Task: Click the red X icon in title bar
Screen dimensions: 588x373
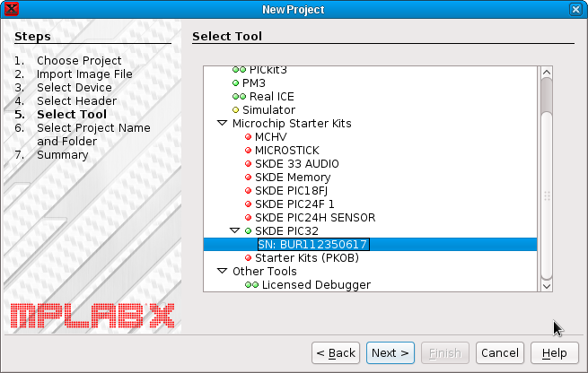Action: point(12,9)
